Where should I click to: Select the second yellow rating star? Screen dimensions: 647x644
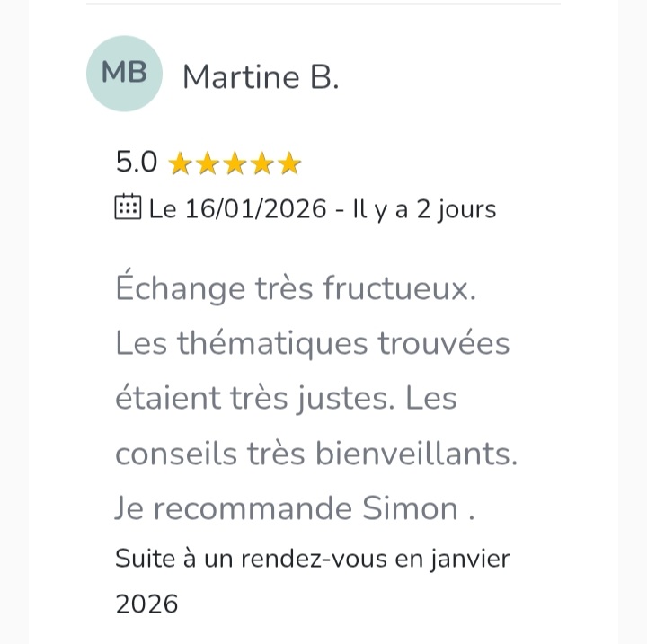pos(208,163)
